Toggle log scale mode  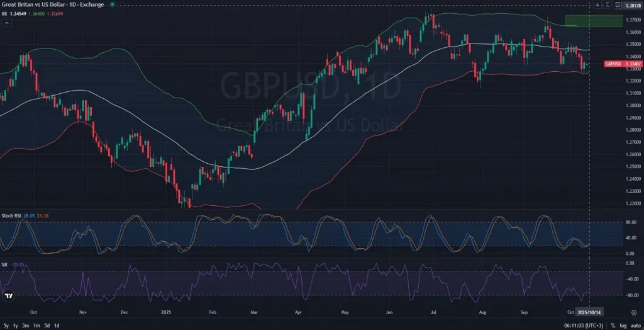623,326
